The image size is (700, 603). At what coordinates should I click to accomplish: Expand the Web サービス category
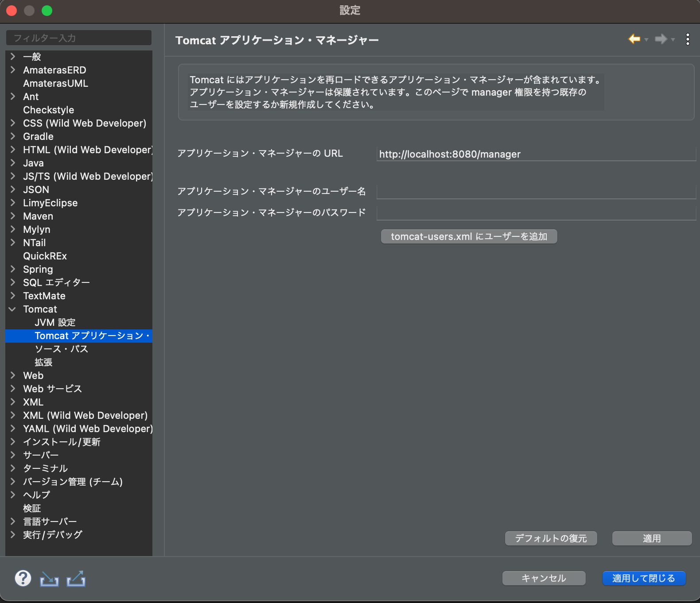(x=13, y=388)
